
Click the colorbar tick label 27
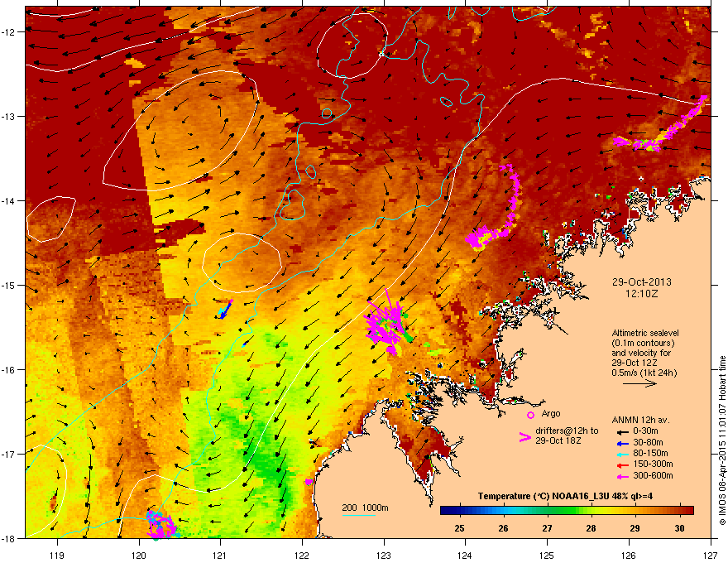(548, 528)
